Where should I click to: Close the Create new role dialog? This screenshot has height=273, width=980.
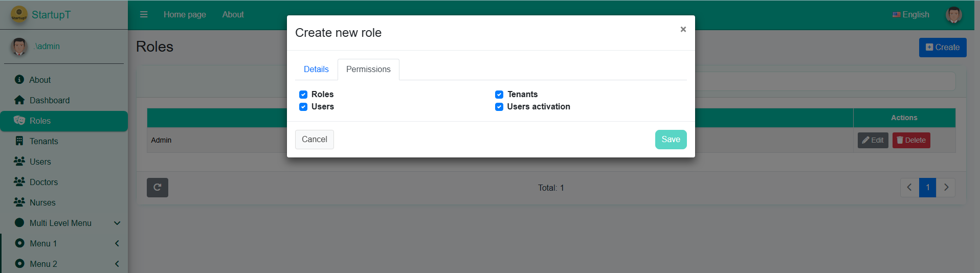[x=683, y=30]
